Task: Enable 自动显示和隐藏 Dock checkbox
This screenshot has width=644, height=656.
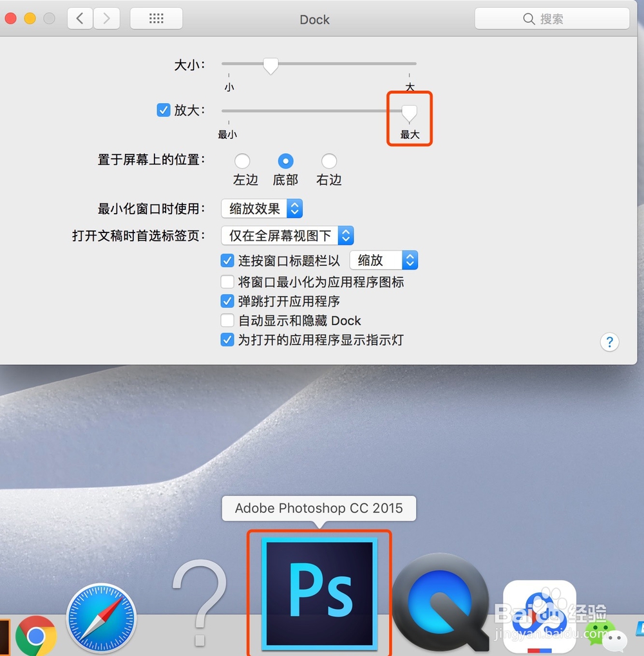Action: pos(227,321)
